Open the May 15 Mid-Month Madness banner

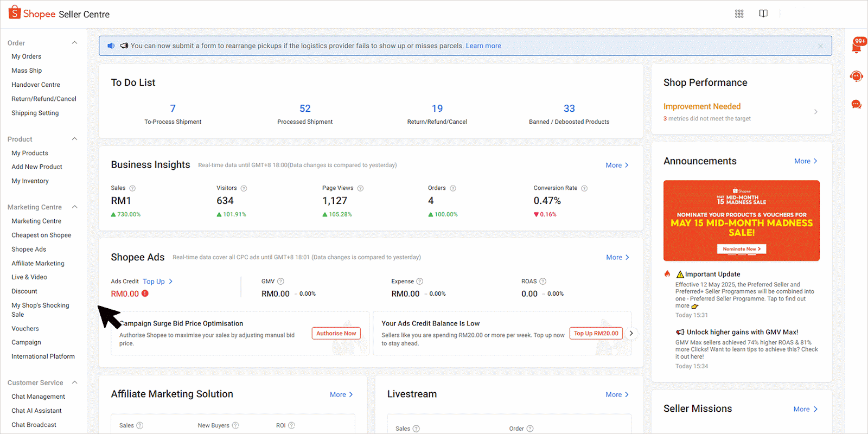point(742,221)
